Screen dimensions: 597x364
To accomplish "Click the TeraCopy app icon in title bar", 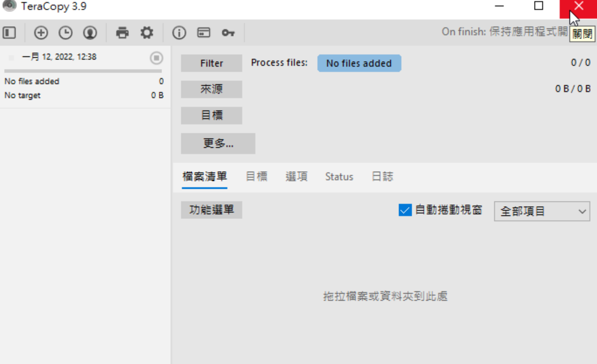I will tap(9, 6).
